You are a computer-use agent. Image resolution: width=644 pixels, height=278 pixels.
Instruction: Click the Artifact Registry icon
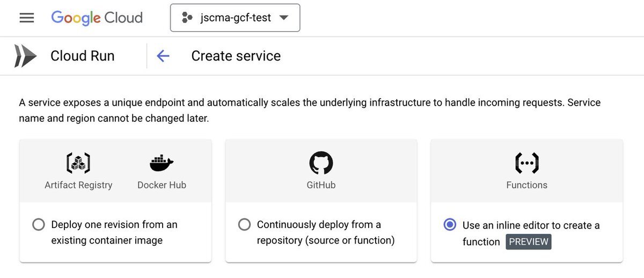(x=78, y=163)
